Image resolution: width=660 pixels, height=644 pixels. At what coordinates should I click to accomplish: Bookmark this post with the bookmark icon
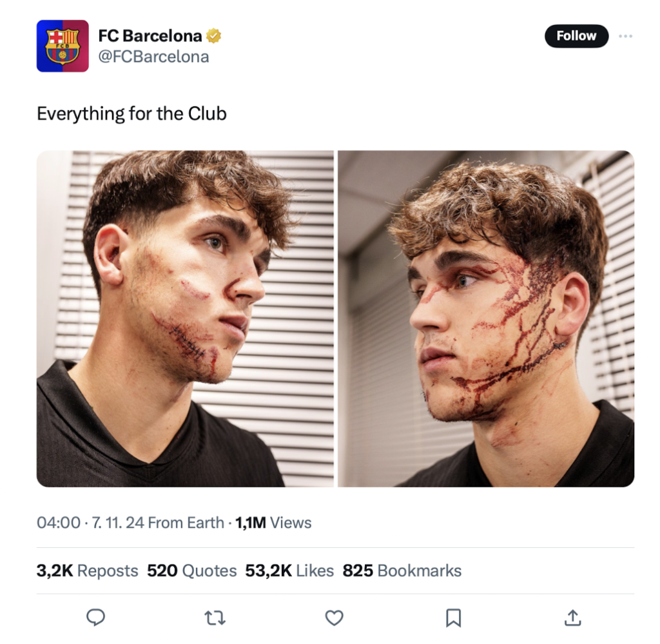coord(453,618)
